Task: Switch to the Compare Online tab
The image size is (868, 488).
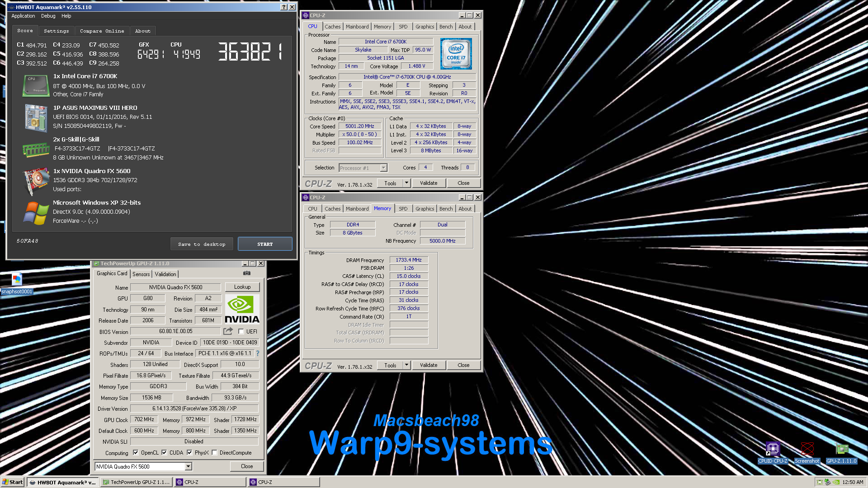Action: coord(102,31)
